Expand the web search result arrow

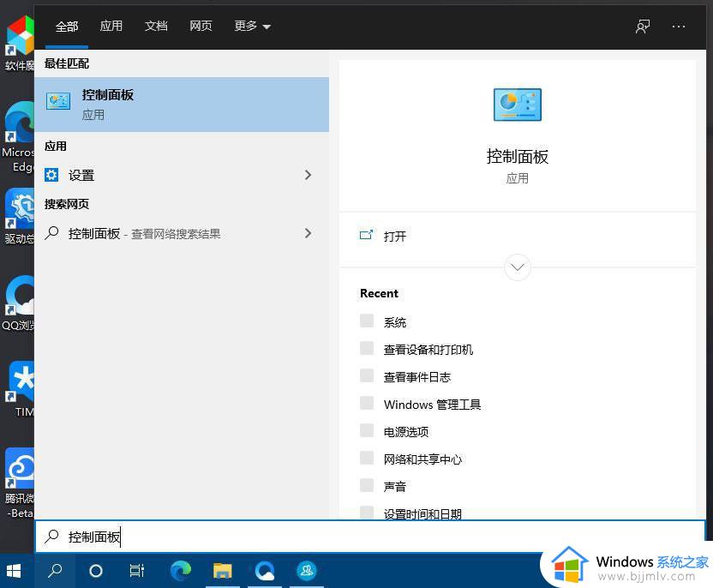point(308,233)
